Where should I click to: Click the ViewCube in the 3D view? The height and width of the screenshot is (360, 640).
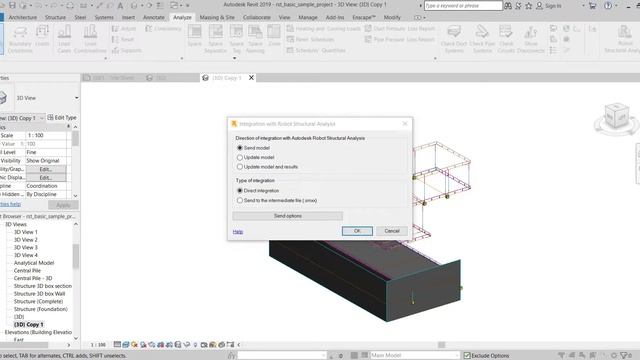pos(616,116)
